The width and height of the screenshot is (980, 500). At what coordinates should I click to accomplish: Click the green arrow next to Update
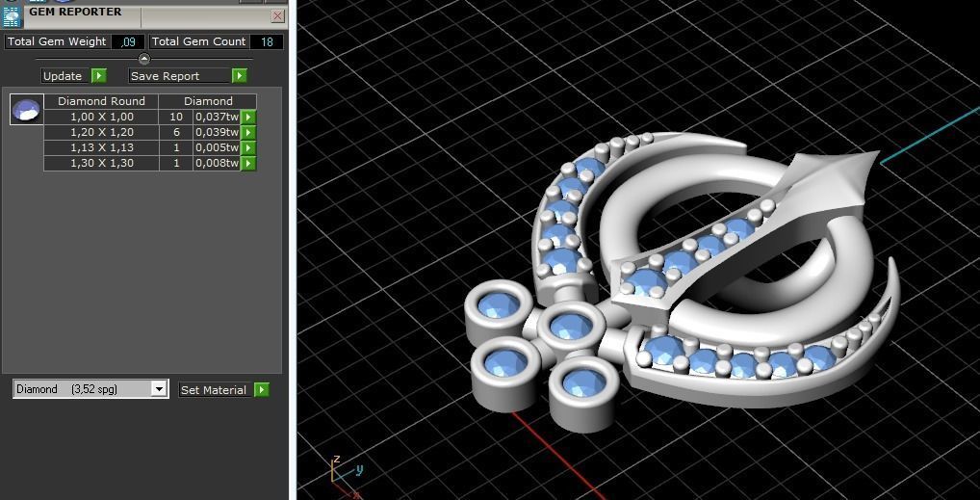point(99,76)
